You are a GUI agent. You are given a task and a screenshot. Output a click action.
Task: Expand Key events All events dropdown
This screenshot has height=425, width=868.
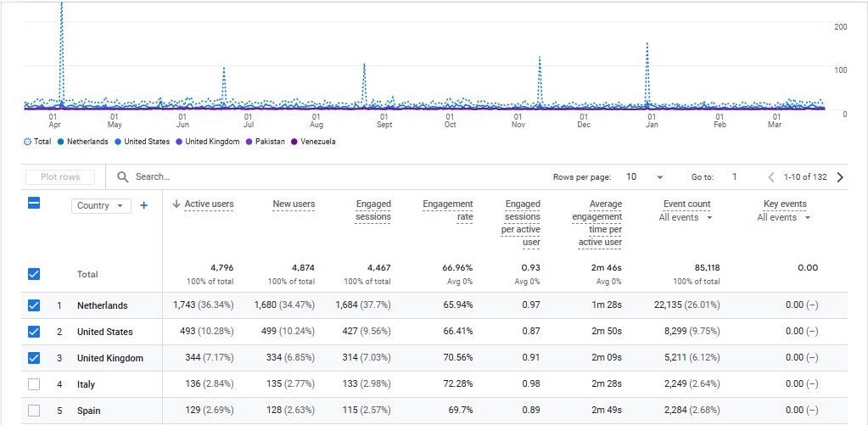[x=784, y=218]
